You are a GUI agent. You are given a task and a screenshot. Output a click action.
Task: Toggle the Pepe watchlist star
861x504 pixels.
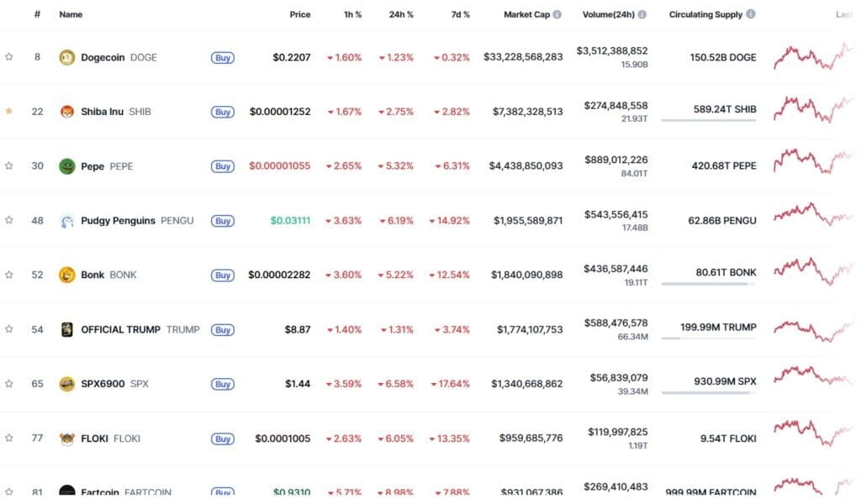[8, 165]
